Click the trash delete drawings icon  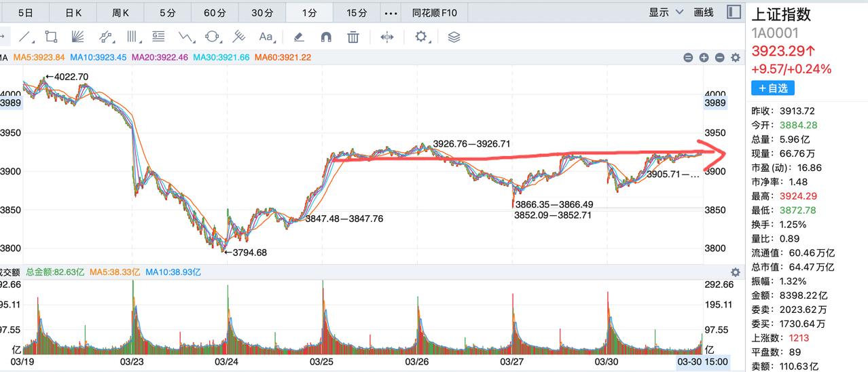click(353, 37)
